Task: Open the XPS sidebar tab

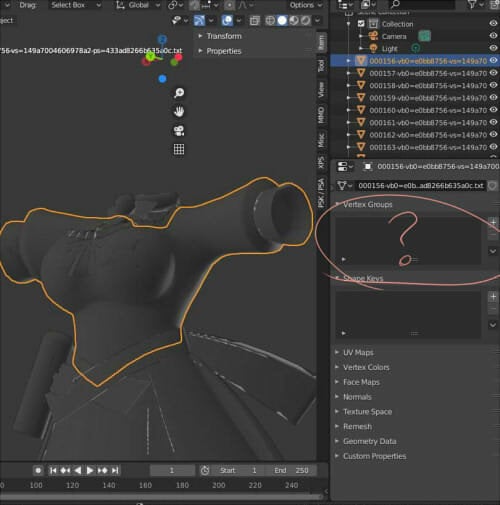Action: point(321,162)
